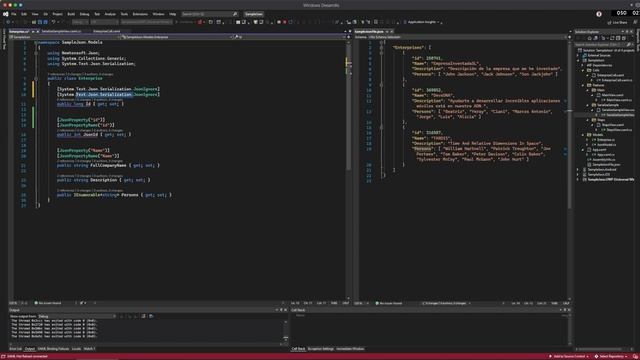Image resolution: width=640 pixels, height=360 pixels.
Task: Select MainView.xaml in Solution Explorer
Action: 613,95
